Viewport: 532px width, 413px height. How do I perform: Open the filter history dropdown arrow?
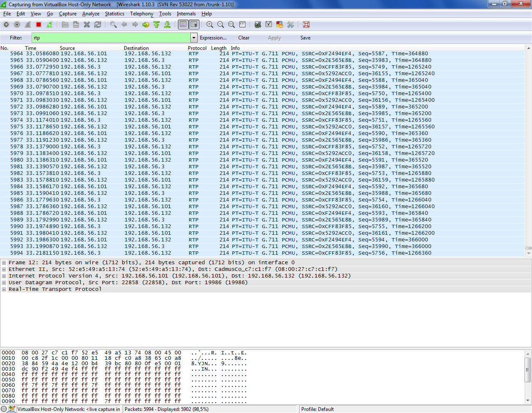coord(194,38)
